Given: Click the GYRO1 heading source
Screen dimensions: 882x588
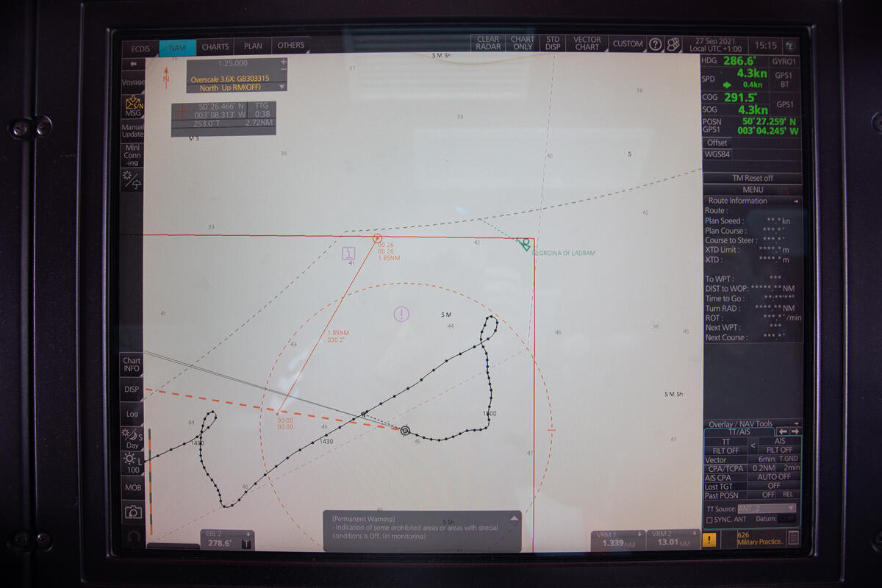Looking at the screenshot, I should pos(784,62).
